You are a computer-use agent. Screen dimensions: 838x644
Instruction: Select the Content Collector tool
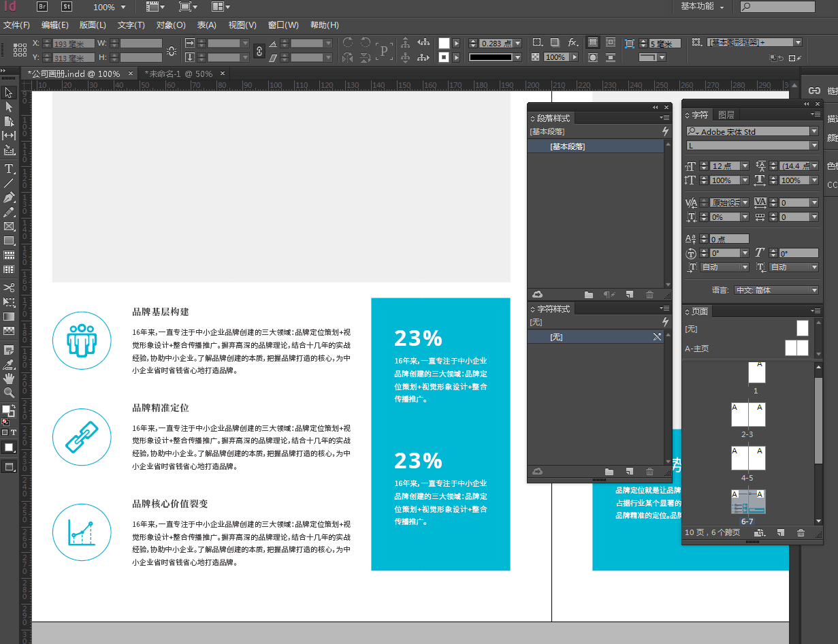[x=9, y=150]
